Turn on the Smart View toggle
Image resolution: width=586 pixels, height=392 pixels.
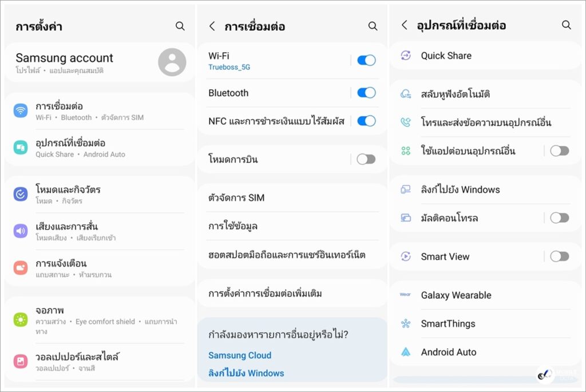[559, 256]
